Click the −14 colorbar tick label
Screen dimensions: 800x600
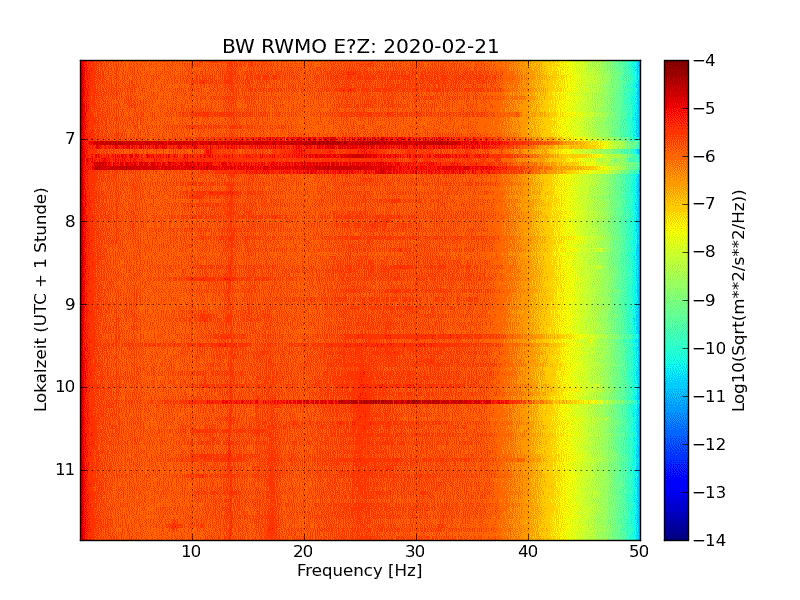pos(710,540)
